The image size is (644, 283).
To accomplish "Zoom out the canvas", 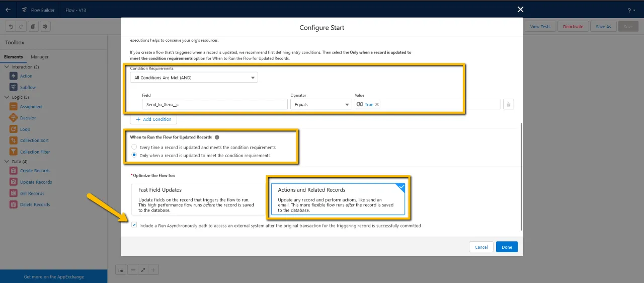I will point(133,270).
